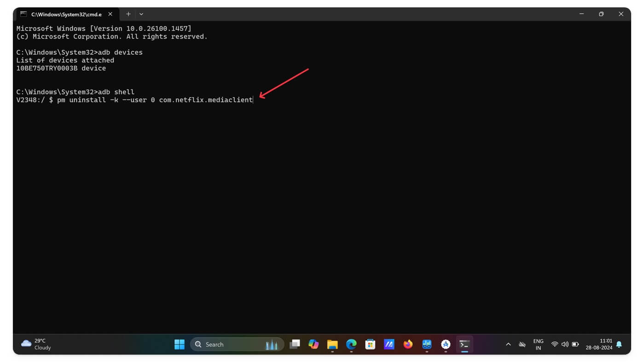Show hidden system tray icons
The height and width of the screenshot is (362, 644).
click(508, 344)
